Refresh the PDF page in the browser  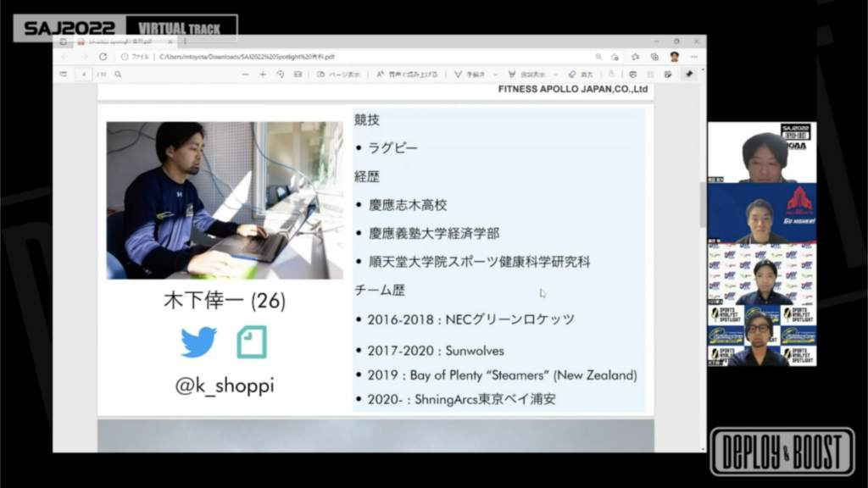coord(103,57)
